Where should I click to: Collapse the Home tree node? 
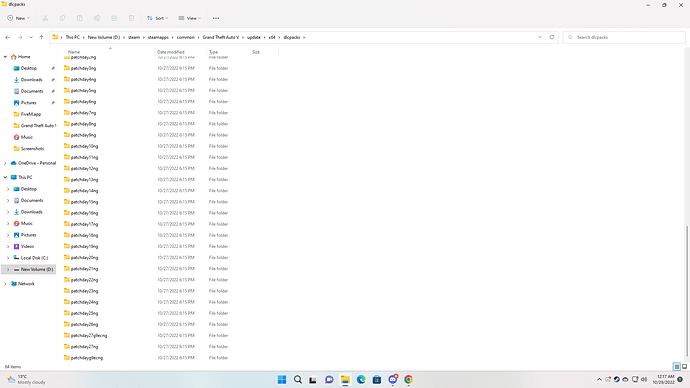(5, 57)
